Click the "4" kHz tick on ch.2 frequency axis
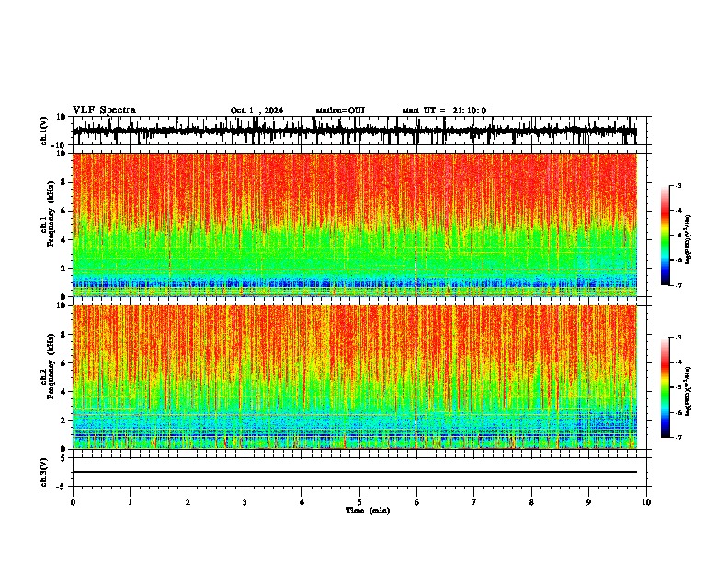The height and width of the screenshot is (563, 728). pyautogui.click(x=63, y=392)
